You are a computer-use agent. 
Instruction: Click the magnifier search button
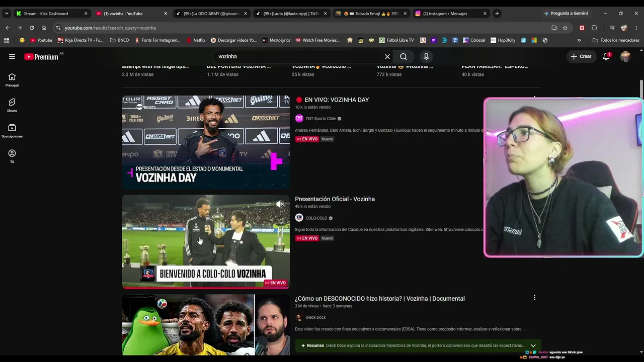pyautogui.click(x=404, y=57)
